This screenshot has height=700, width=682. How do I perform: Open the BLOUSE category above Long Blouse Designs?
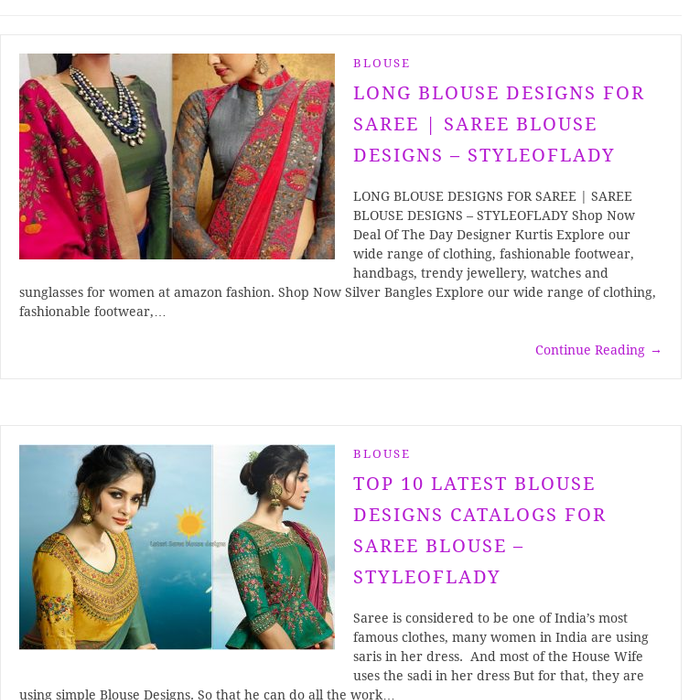pyautogui.click(x=382, y=63)
